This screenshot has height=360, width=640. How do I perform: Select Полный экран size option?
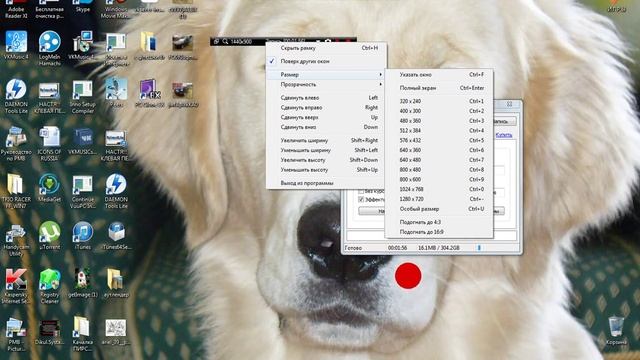coord(439,88)
